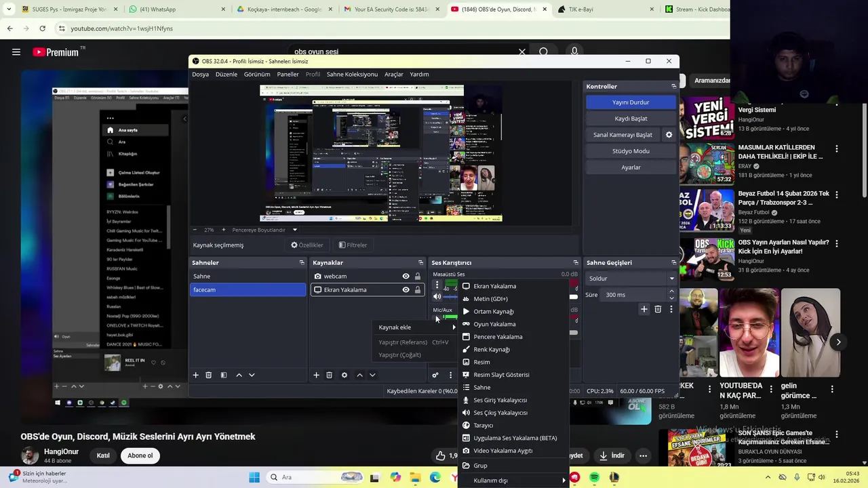Pop out the Kaynaklar dock
Image resolution: width=868 pixels, height=488 pixels.
[x=420, y=262]
